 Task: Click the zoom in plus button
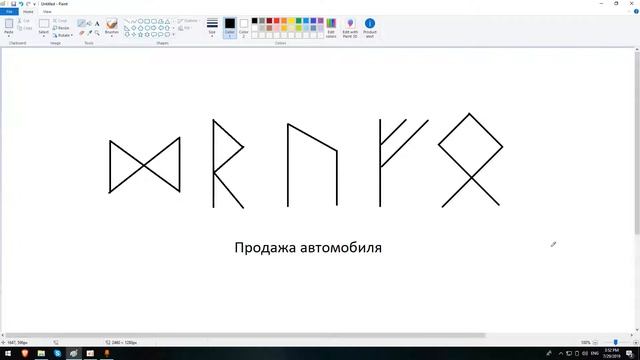coord(636,342)
